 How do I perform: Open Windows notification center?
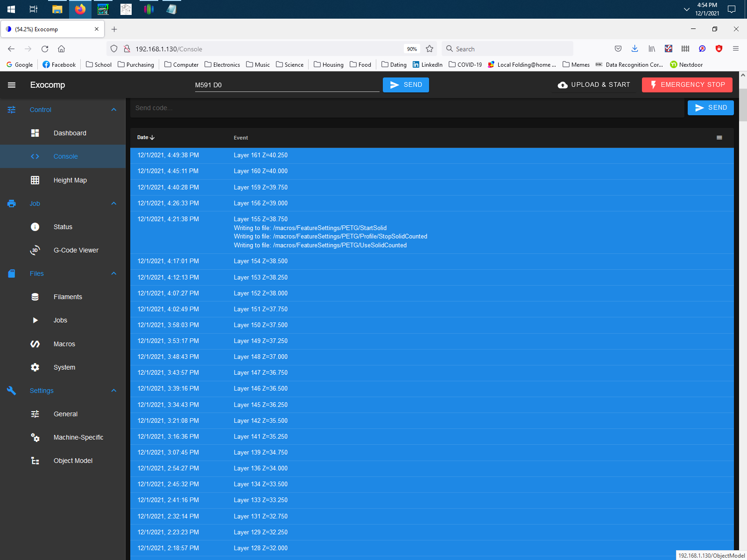pyautogui.click(x=732, y=9)
